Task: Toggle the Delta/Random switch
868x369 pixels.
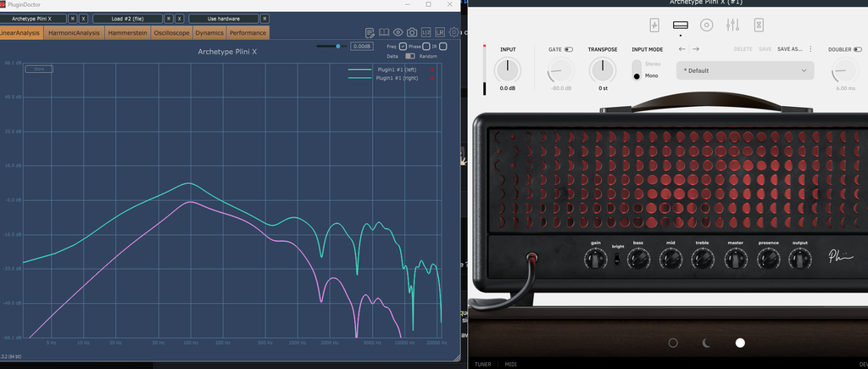Action: 410,56
